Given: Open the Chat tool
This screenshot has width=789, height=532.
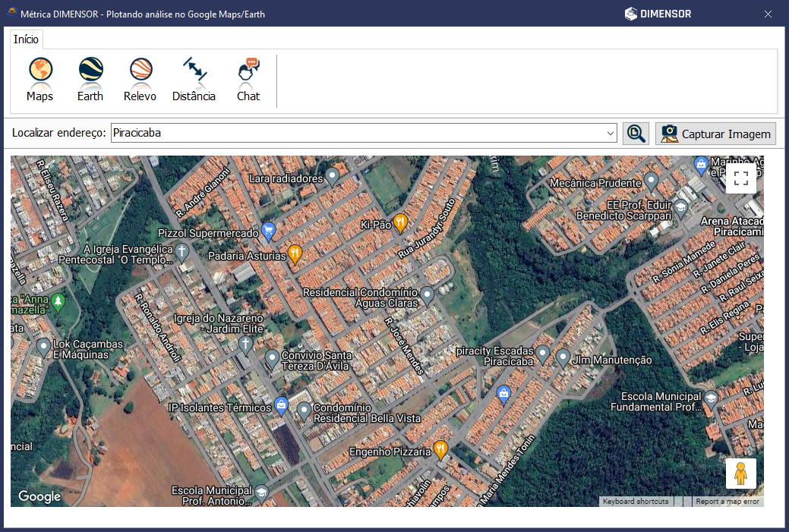Looking at the screenshot, I should pyautogui.click(x=248, y=80).
